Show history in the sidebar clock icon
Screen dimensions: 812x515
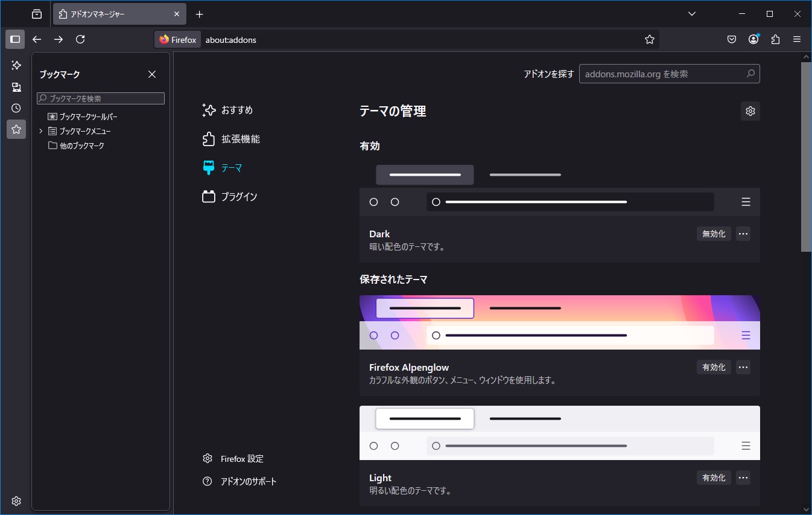(x=16, y=108)
